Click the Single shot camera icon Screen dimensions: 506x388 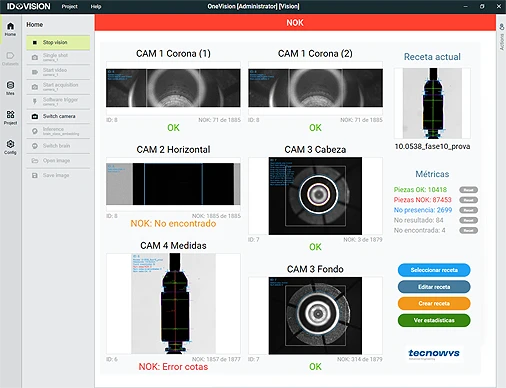35,57
